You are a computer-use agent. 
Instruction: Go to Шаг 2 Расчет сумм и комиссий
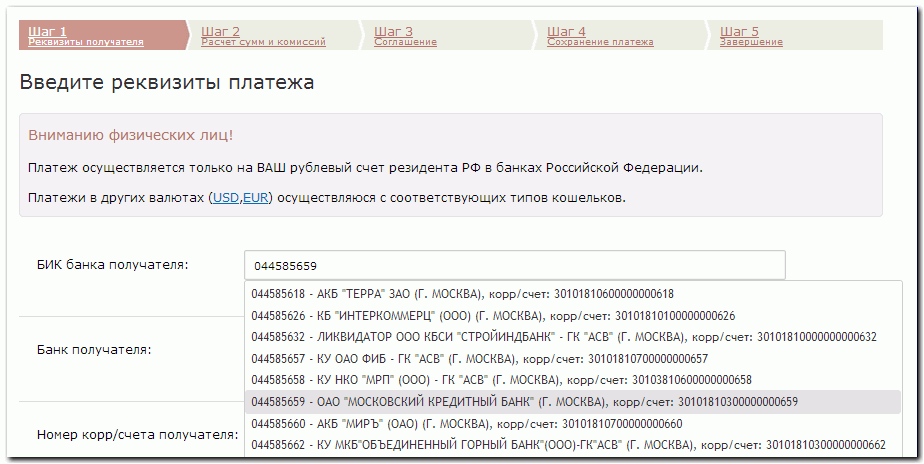263,36
